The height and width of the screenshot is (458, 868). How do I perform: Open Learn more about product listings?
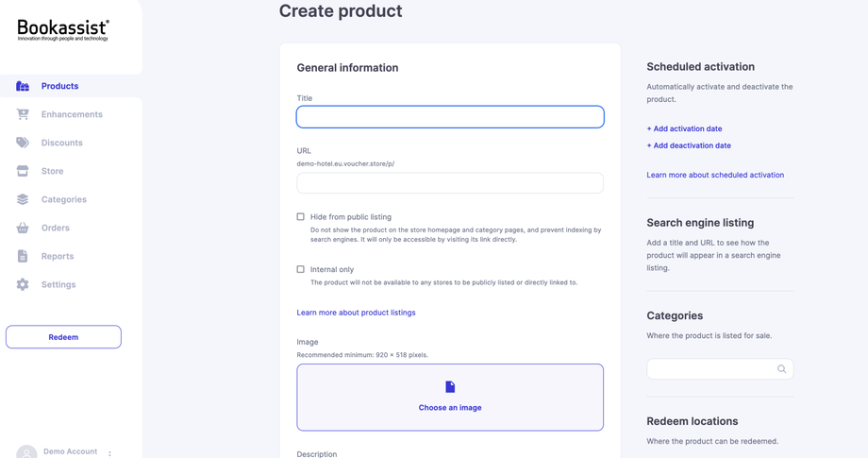coord(356,313)
